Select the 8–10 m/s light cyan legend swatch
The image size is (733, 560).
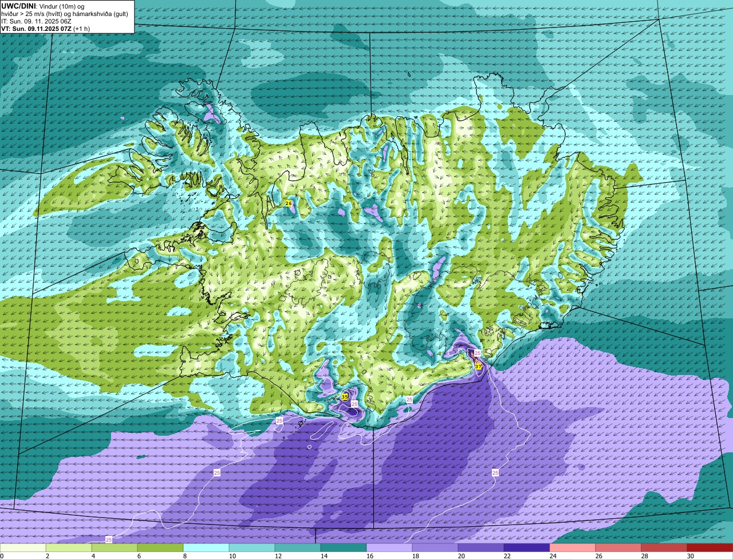(207, 547)
